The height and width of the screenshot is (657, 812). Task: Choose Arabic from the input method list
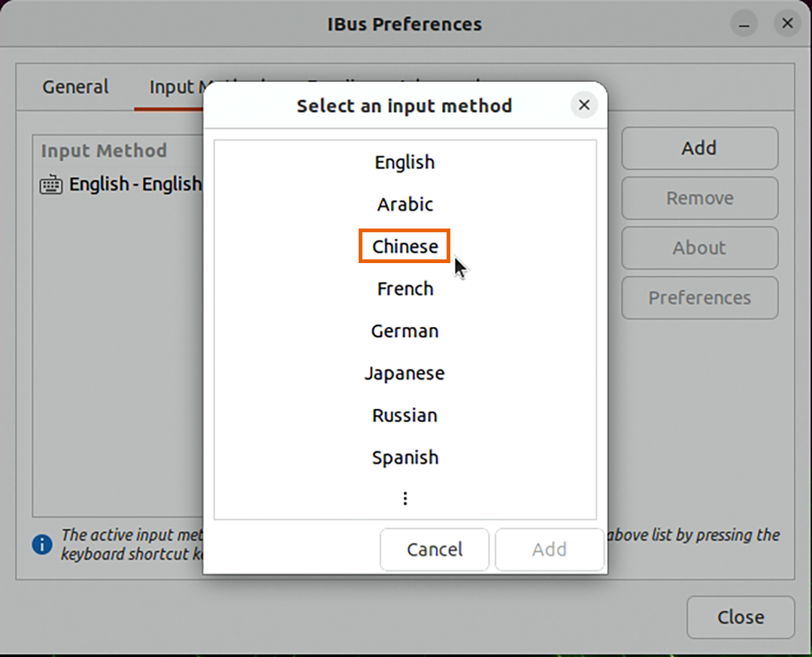pos(404,204)
